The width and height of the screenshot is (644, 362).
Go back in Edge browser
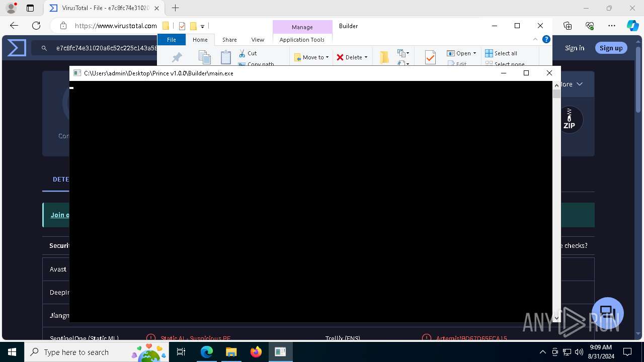14,26
